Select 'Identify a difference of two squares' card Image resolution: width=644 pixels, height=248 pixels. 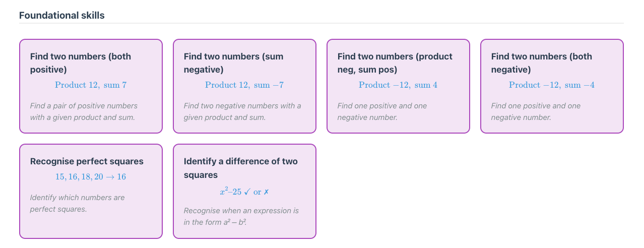tap(244, 191)
